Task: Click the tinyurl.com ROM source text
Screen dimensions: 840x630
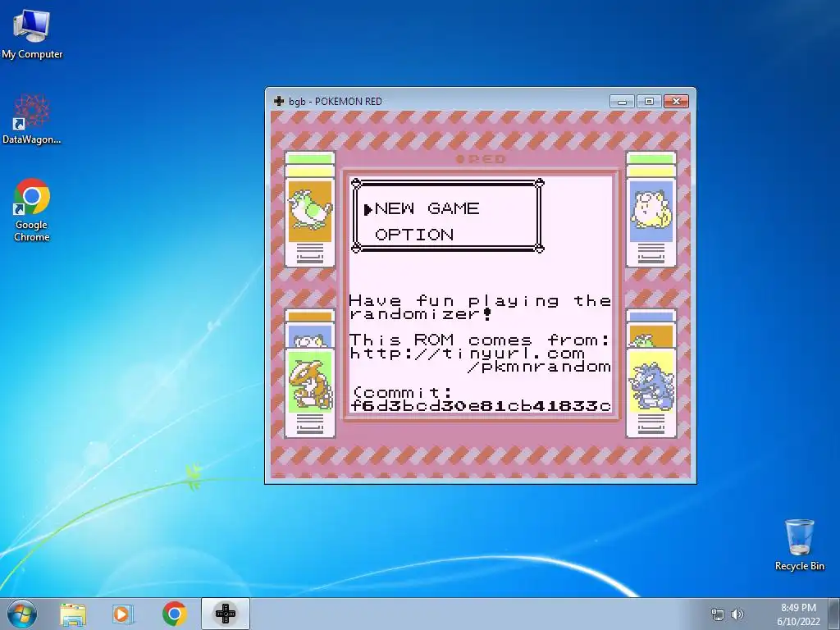Action: pos(467,354)
